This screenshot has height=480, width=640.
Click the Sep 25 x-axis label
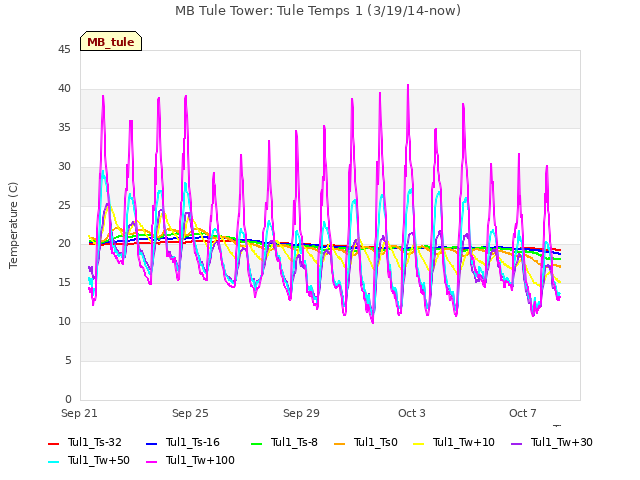click(x=190, y=413)
